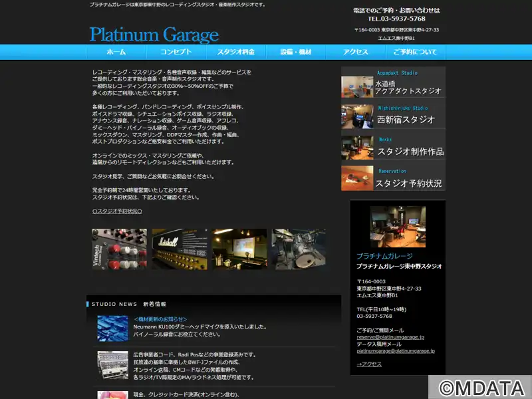Click the Nishishinjuku Studio thumbnail photo

[x=357, y=116]
